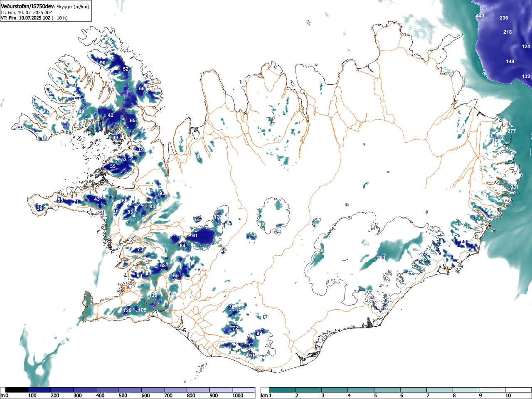Click the 76 value in the south
Image resolution: width=532 pixels, height=399 pixels.
[x=232, y=307]
